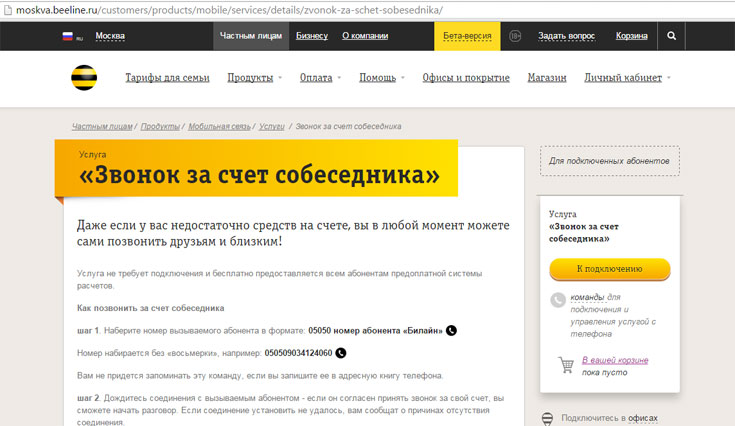Go to Офисы и покрытие
Screen dimensions: 735x426
coord(466,78)
